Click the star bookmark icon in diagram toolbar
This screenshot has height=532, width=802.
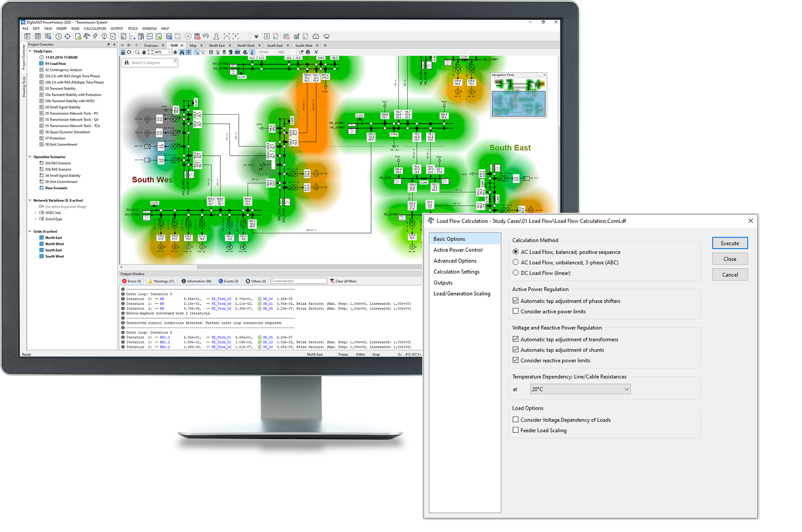(x=175, y=53)
